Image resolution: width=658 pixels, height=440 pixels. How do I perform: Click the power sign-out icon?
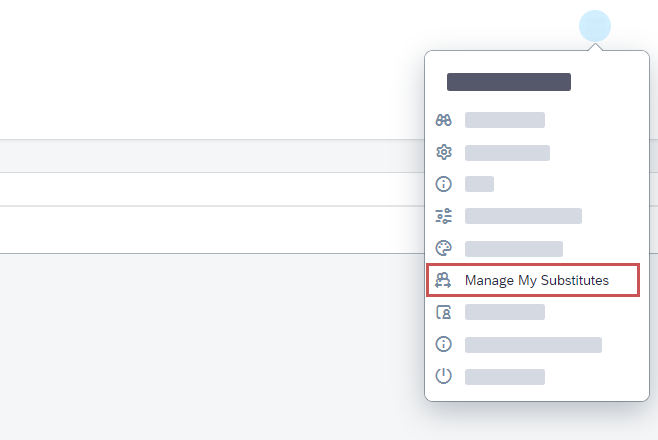point(444,377)
